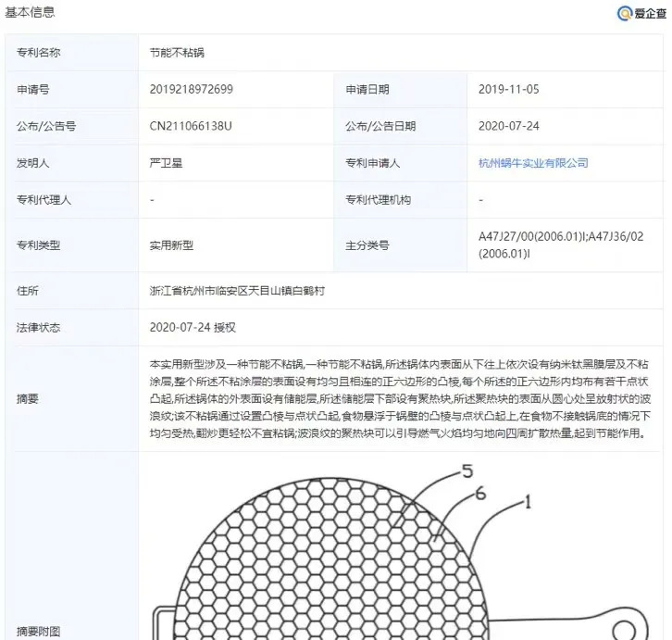Click the 摘要 row label
Viewport: 672px width, 640px height.
[x=28, y=399]
